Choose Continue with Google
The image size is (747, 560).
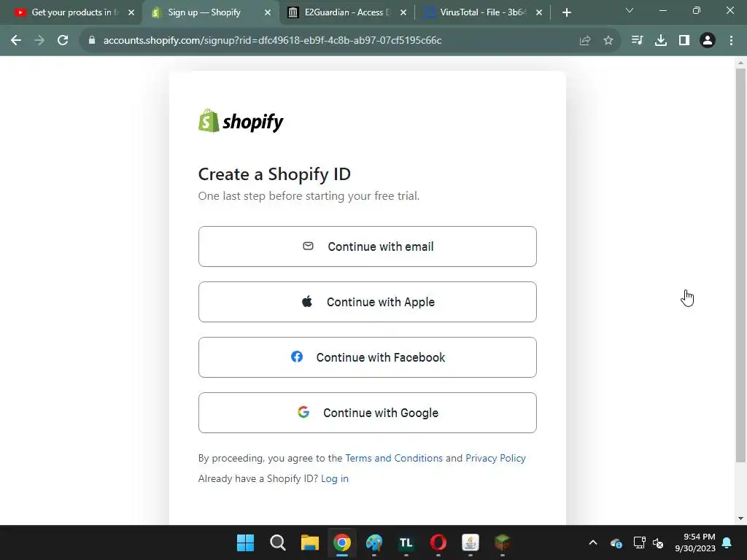coord(368,413)
